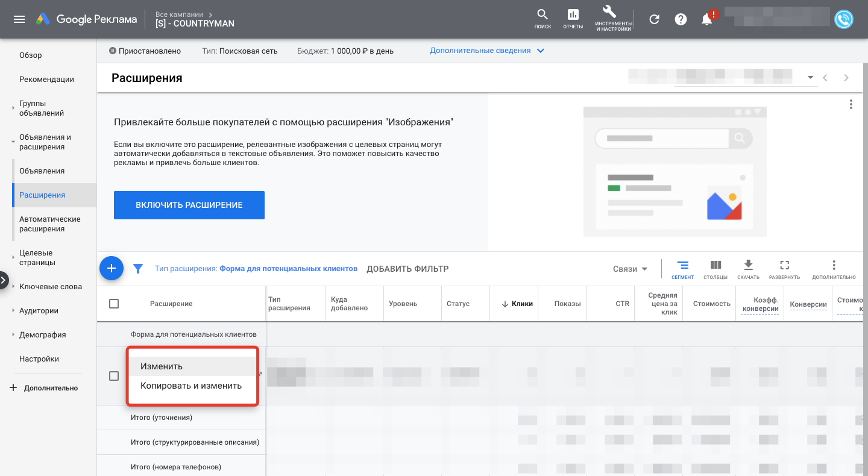Open the date range dropdown arrow
Viewport: 868px width, 476px height.
pos(810,78)
